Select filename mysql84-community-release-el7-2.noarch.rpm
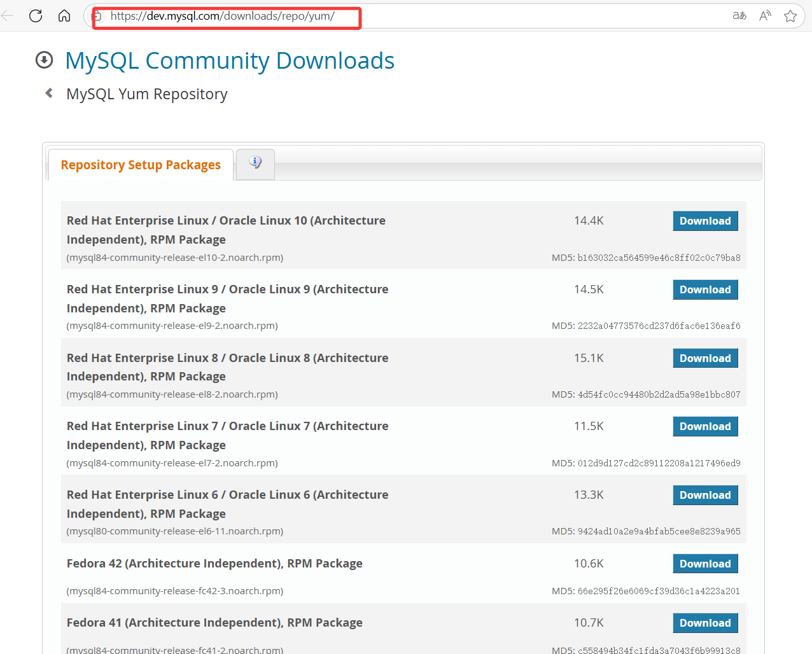 [x=172, y=463]
